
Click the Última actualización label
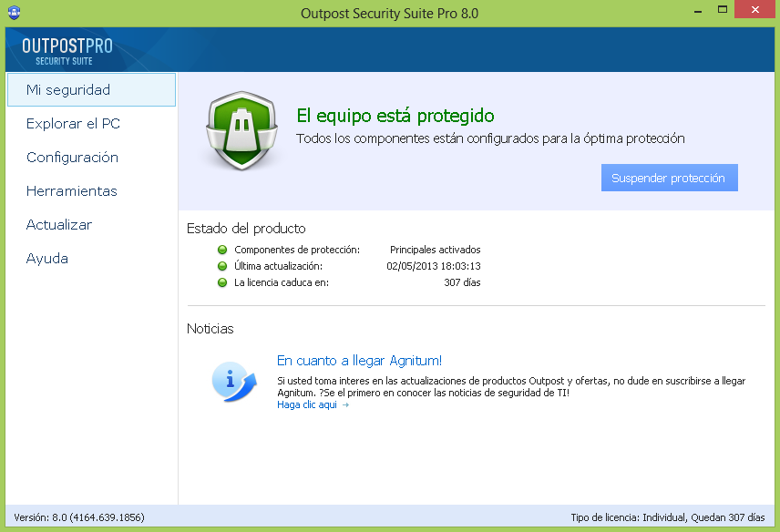click(x=278, y=266)
